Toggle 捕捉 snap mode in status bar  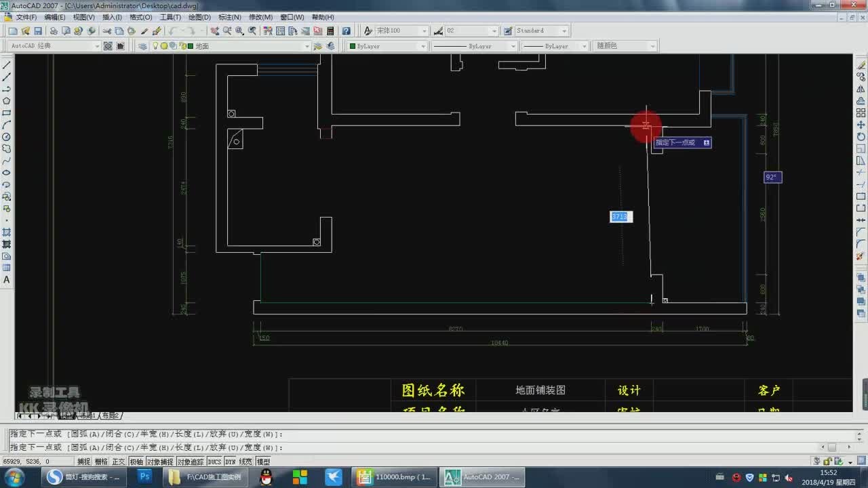tap(84, 462)
